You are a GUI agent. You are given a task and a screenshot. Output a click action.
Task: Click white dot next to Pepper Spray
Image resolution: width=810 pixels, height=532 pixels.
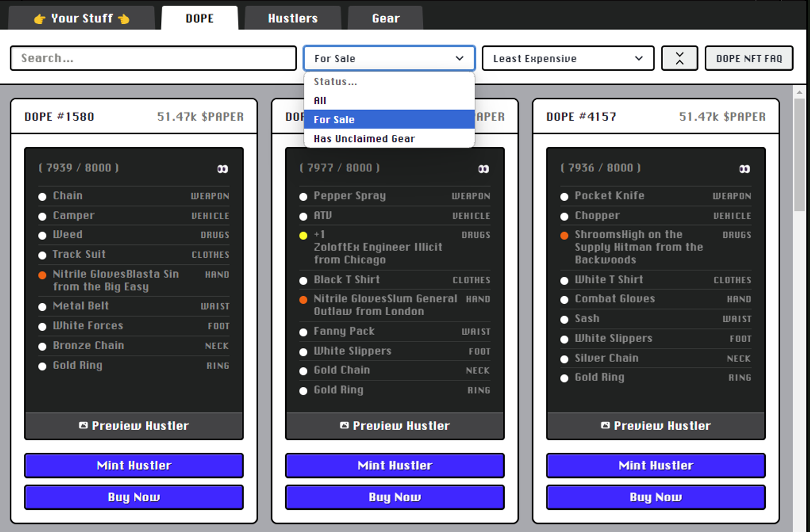(303, 197)
